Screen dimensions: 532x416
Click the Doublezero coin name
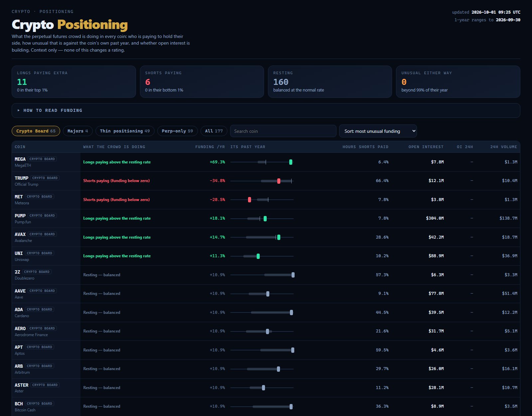pos(24,278)
